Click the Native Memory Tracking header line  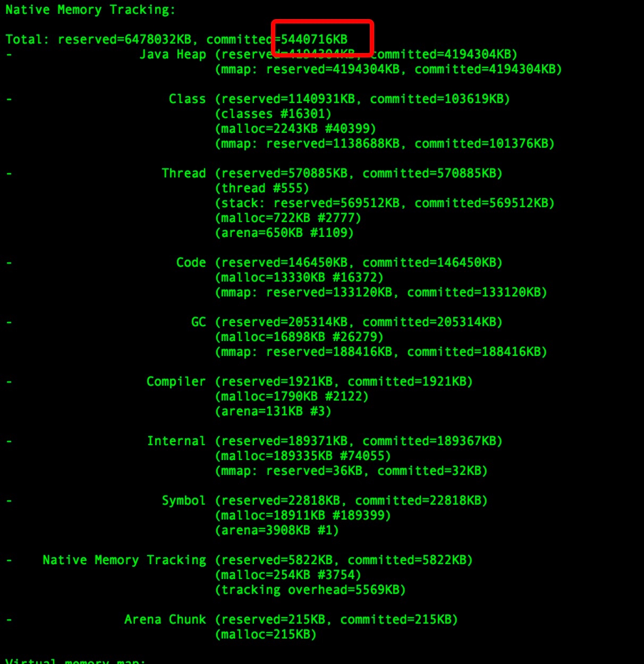(90, 10)
